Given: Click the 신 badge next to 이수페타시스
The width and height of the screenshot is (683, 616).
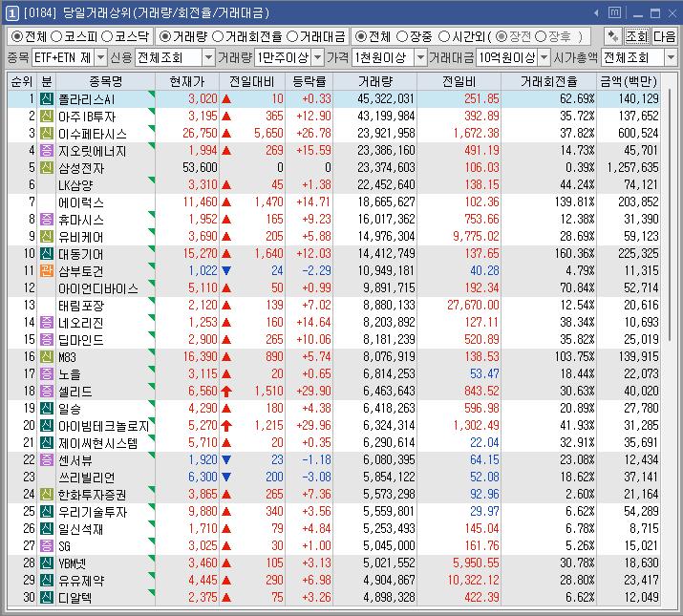Looking at the screenshot, I should click(47, 134).
